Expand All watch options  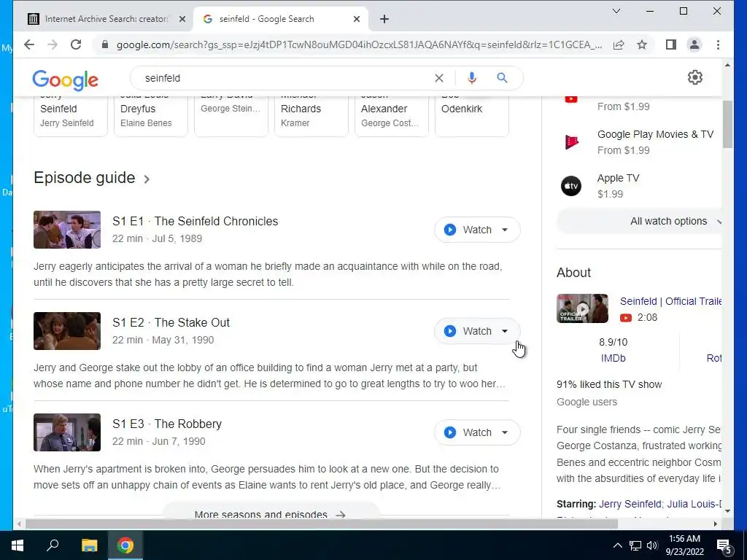tap(640, 222)
